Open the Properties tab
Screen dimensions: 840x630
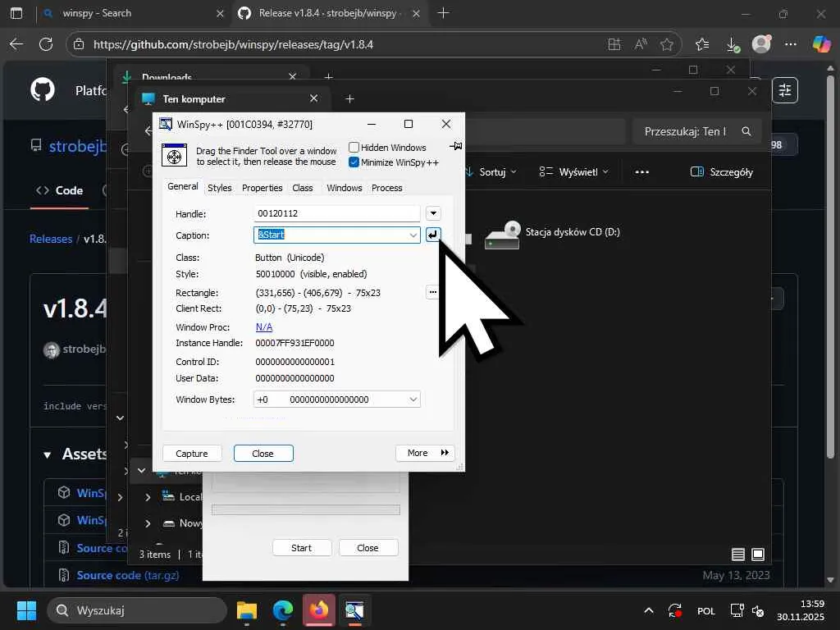(x=262, y=188)
